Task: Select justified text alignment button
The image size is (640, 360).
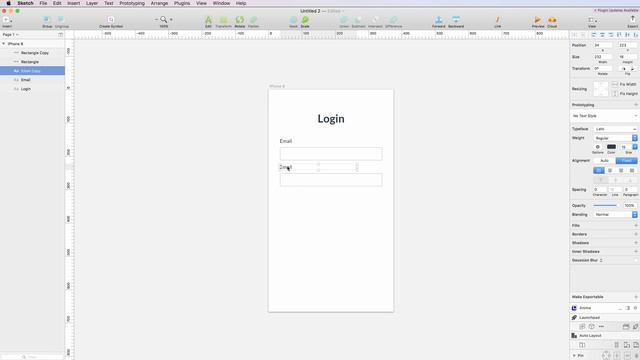Action: coord(632,170)
